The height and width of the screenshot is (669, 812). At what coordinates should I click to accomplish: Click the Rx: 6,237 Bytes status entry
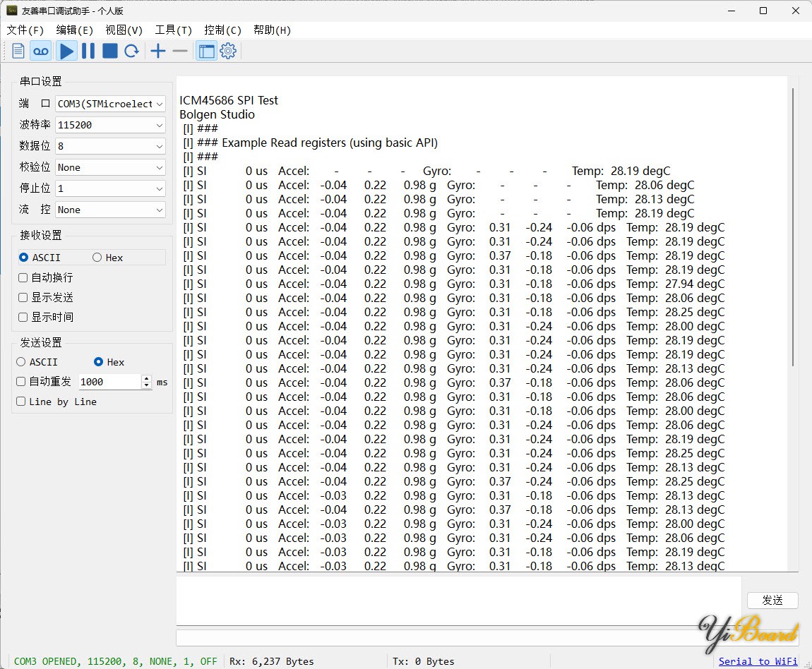point(271,661)
